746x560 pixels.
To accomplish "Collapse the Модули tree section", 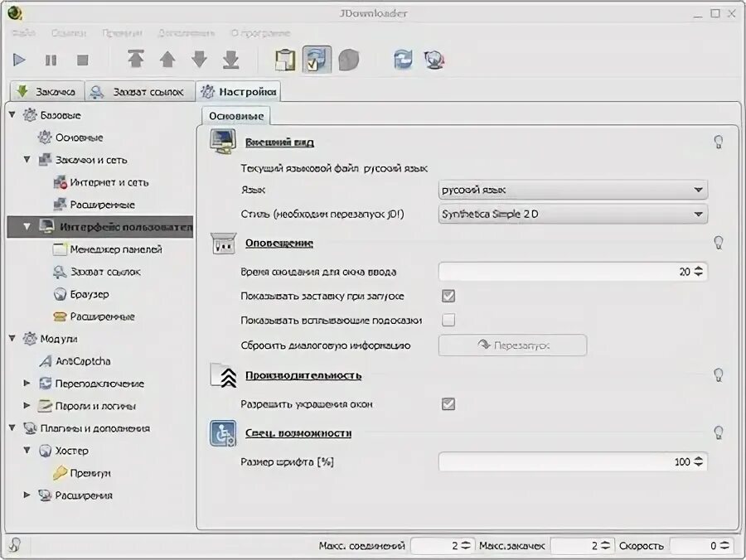I will point(12,338).
